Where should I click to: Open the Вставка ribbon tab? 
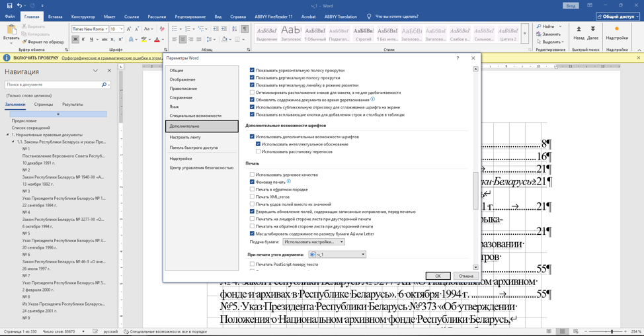(55, 17)
